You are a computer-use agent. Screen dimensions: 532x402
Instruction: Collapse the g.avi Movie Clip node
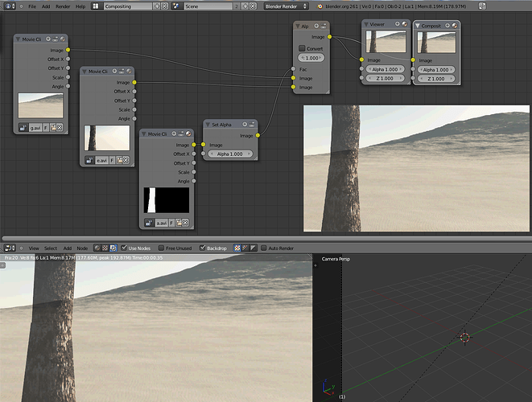[18, 39]
